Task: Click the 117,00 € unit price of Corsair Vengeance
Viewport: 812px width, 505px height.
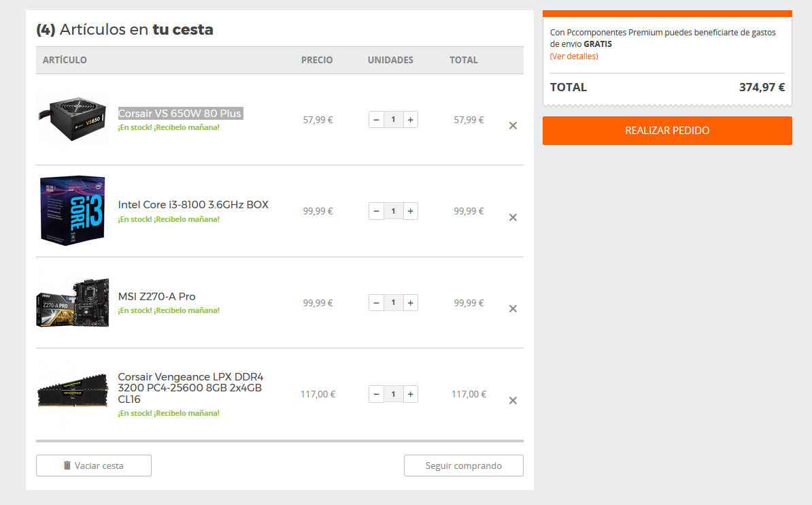Action: [x=318, y=394]
